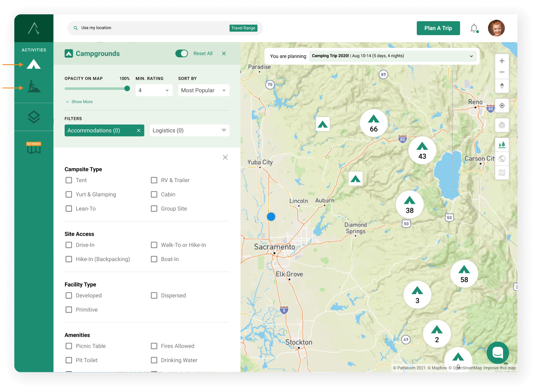Click the Reset All link

(x=203, y=54)
